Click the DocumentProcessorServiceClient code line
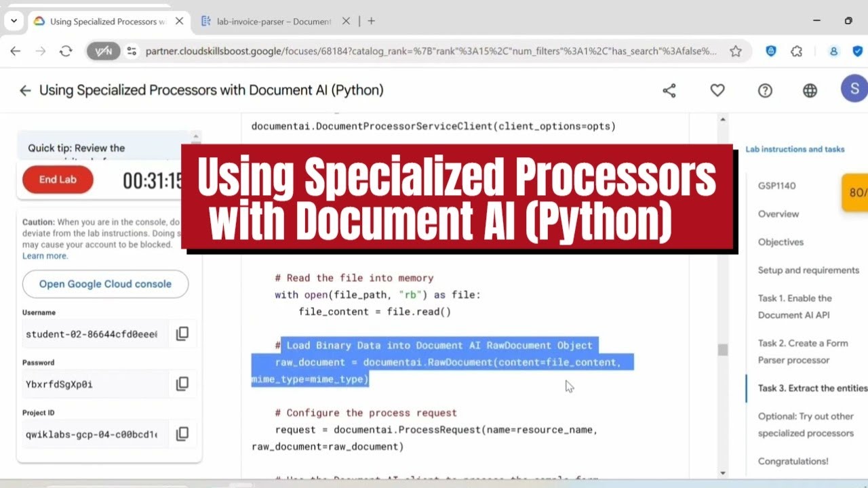 [x=433, y=126]
